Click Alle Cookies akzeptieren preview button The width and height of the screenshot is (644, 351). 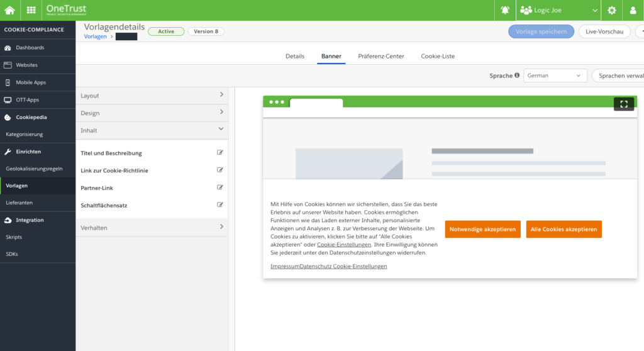pyautogui.click(x=564, y=230)
